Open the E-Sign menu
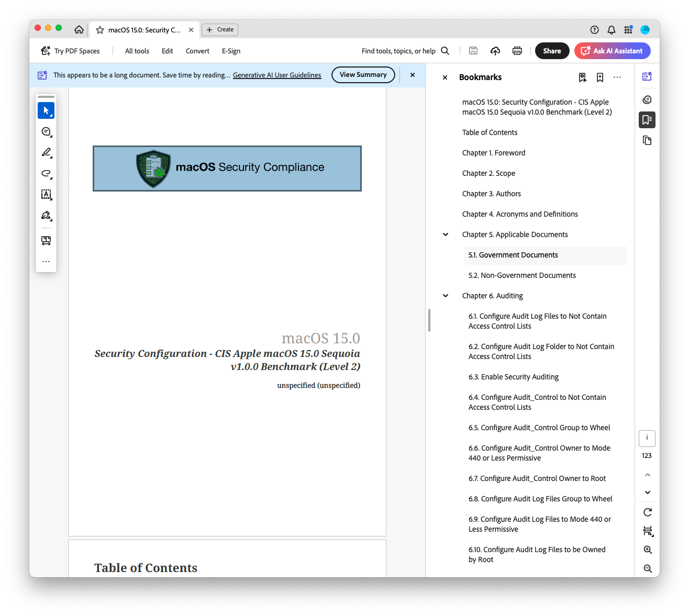 point(231,51)
